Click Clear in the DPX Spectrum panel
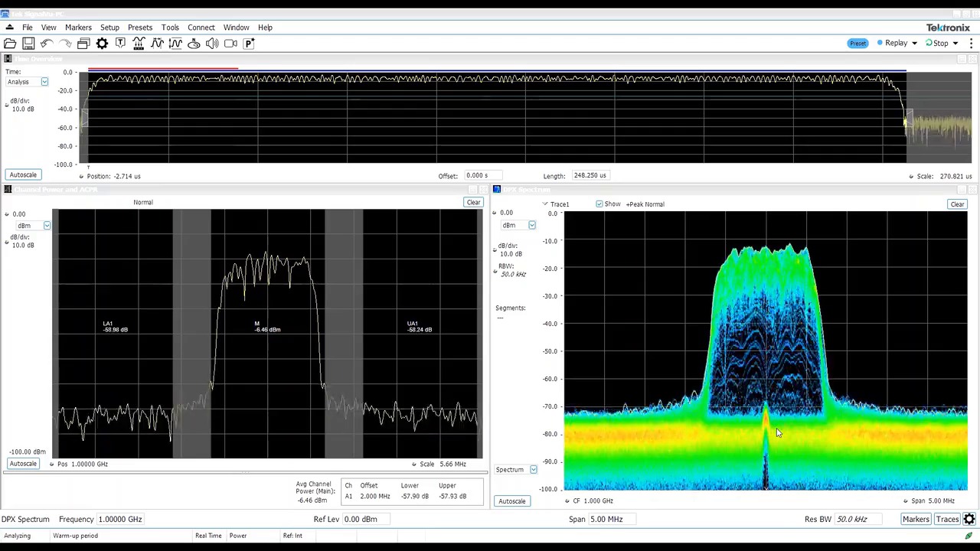Screen dimensions: 980x551 tap(957, 204)
